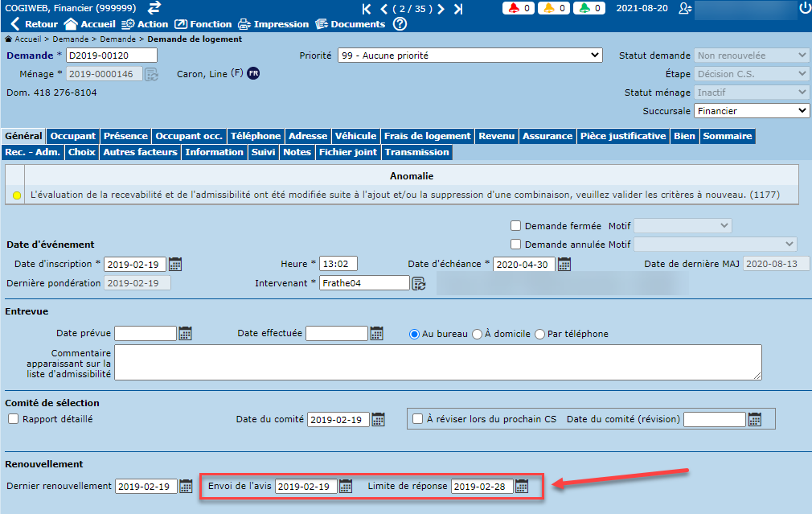
Task: Click the Intervenant lookup icon
Action: point(419,283)
